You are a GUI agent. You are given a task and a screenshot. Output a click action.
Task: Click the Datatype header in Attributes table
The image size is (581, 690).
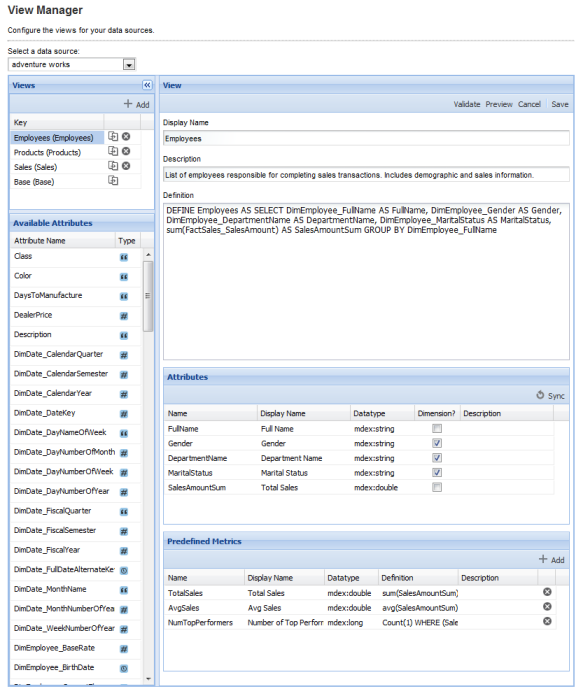tap(382, 413)
